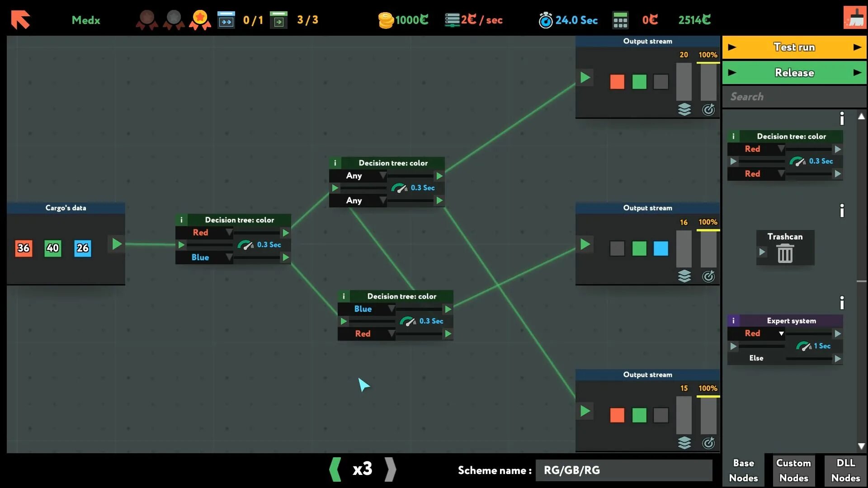
Task: Click the stopwatch timer icon
Action: pyautogui.click(x=546, y=20)
